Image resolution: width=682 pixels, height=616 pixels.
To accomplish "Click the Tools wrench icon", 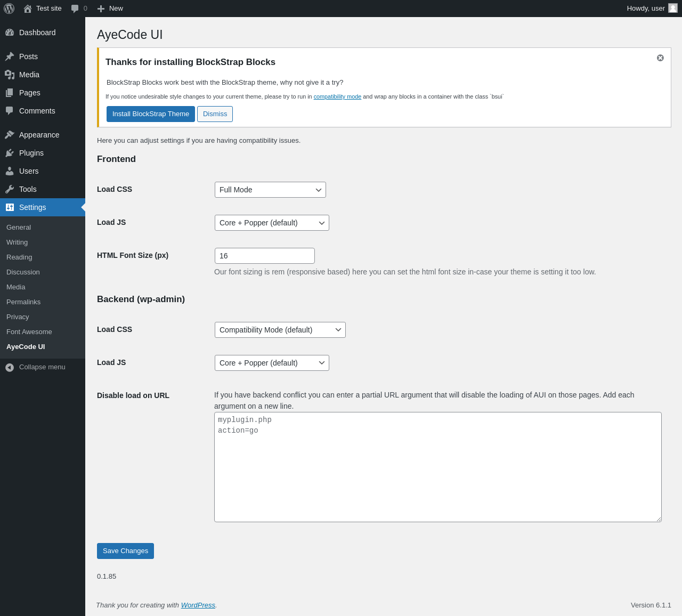I will point(10,189).
